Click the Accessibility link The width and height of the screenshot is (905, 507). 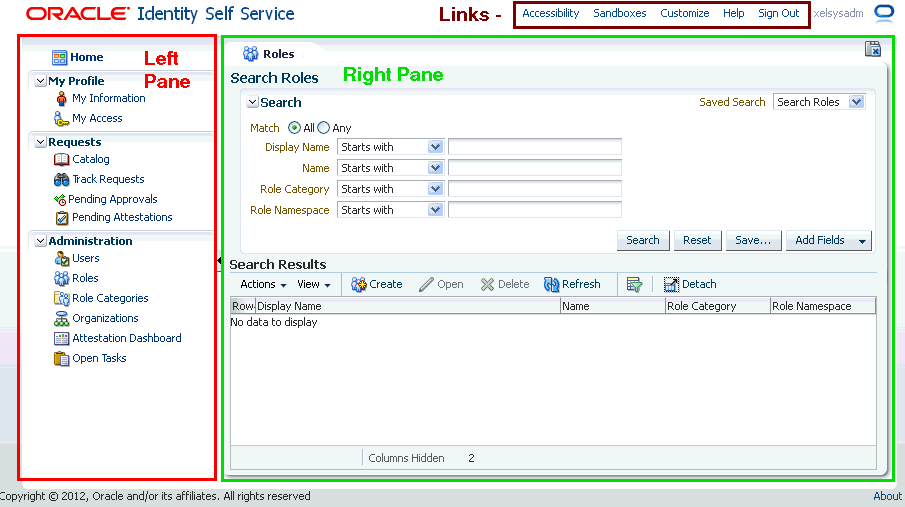coord(551,13)
